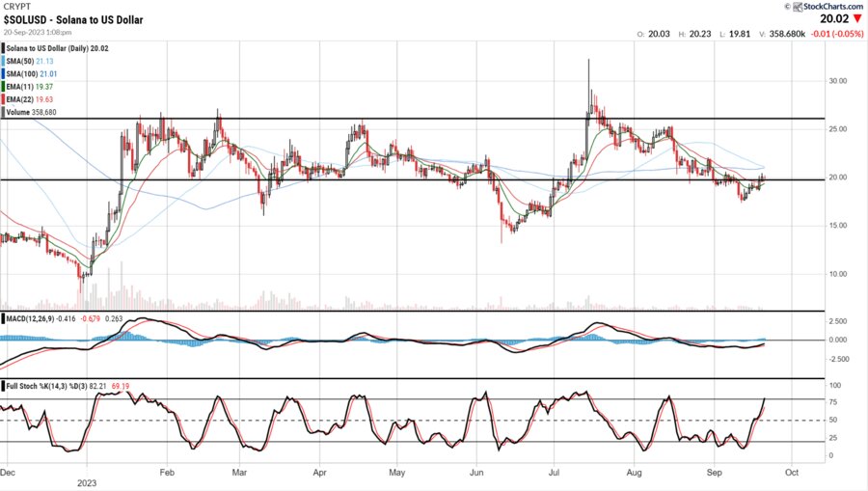Image resolution: width=868 pixels, height=491 pixels.
Task: Click the SMA(100) dark blue legend swatch
Action: click(x=5, y=71)
